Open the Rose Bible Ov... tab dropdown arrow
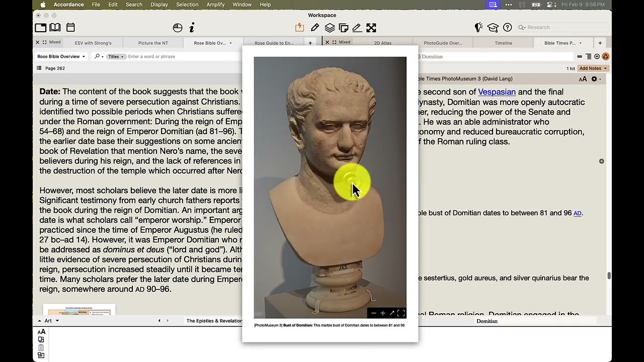 [x=231, y=43]
